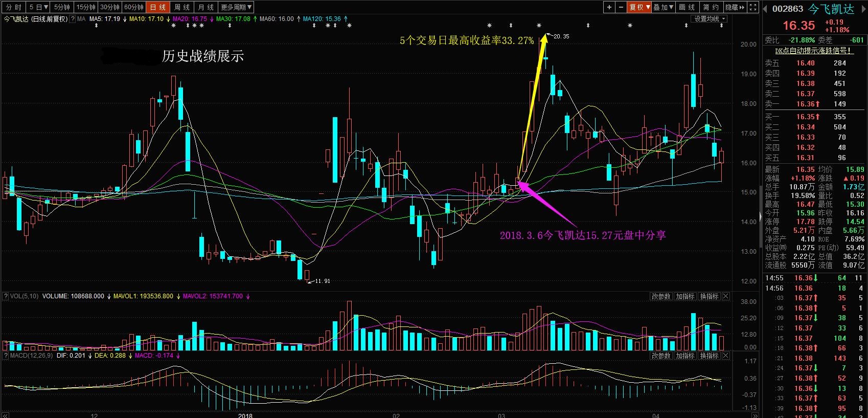868x418 pixels.
Task: Activate the 画线 drawing tool
Action: coord(687,7)
